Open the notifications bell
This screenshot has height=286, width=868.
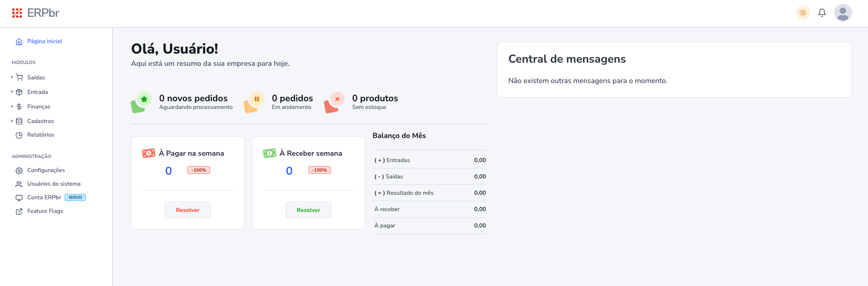(822, 13)
